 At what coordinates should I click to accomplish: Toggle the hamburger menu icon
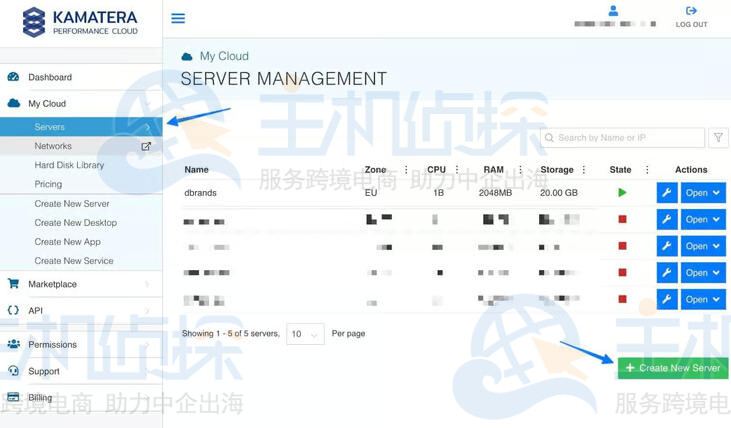point(178,18)
